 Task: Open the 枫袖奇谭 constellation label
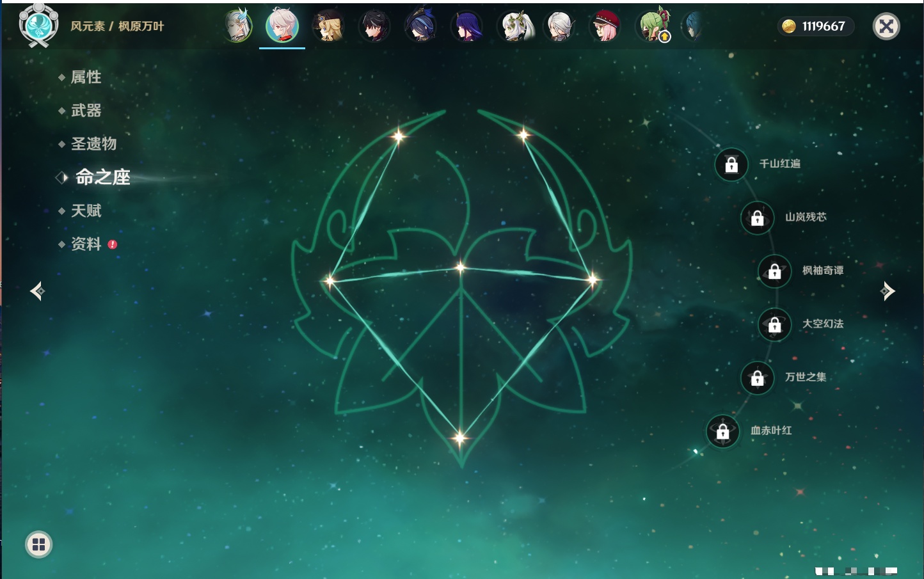click(823, 271)
